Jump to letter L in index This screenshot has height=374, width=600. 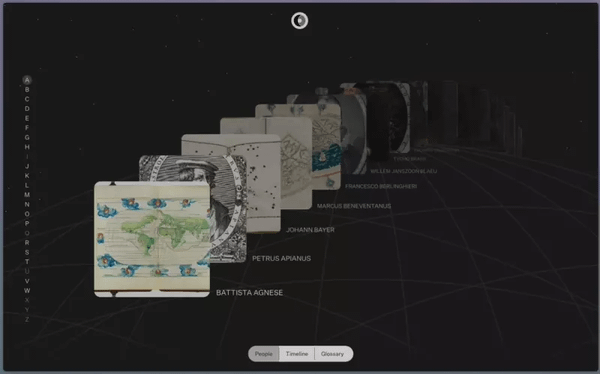pyautogui.click(x=27, y=185)
